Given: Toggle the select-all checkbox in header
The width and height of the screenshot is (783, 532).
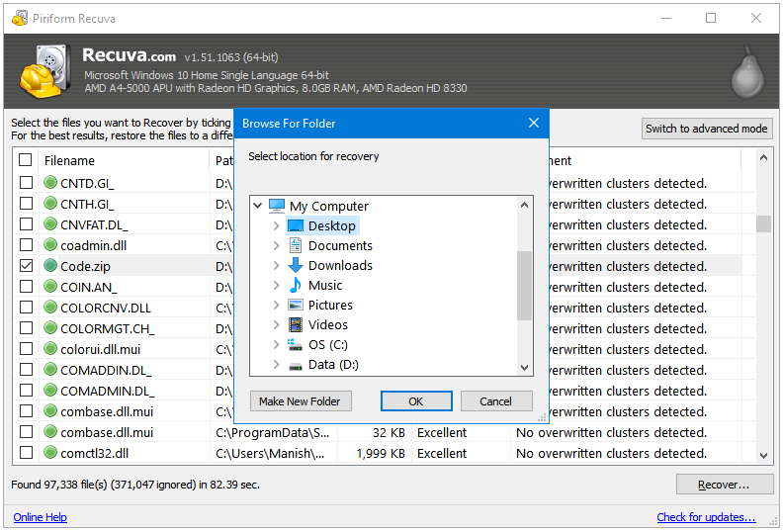Looking at the screenshot, I should [x=26, y=160].
